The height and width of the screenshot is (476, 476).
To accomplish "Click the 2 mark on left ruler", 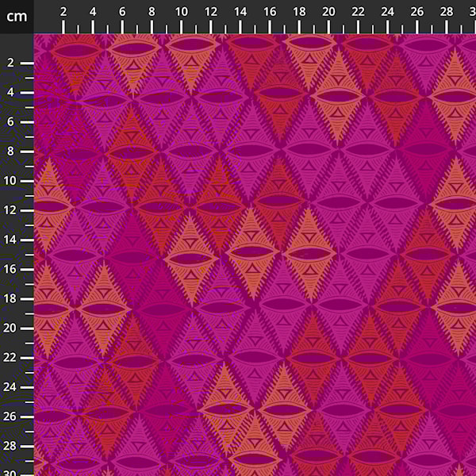I will click(x=12, y=63).
